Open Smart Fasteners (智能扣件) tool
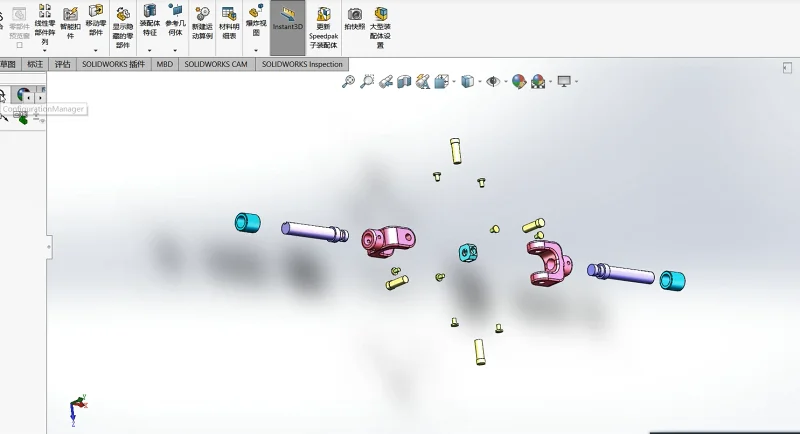 point(70,23)
